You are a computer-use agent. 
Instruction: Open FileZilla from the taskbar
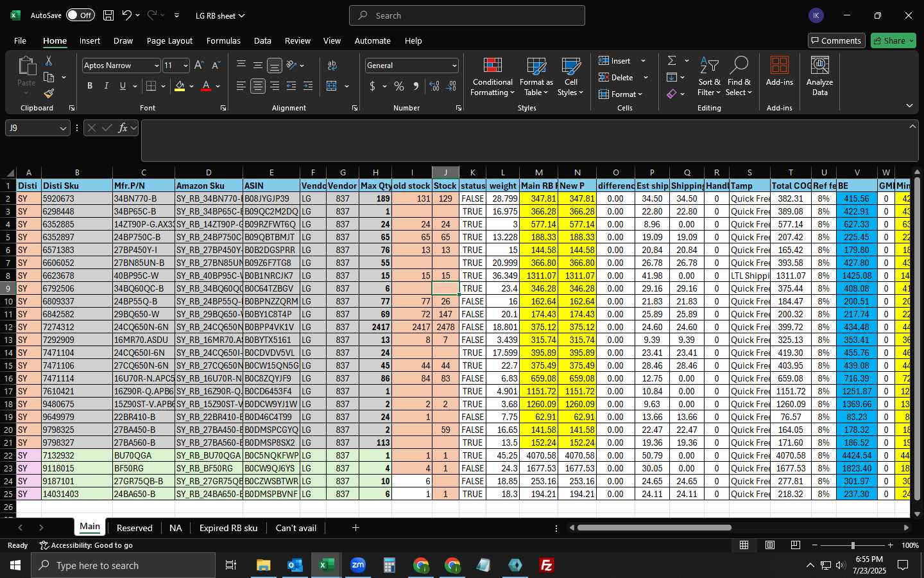(x=547, y=565)
